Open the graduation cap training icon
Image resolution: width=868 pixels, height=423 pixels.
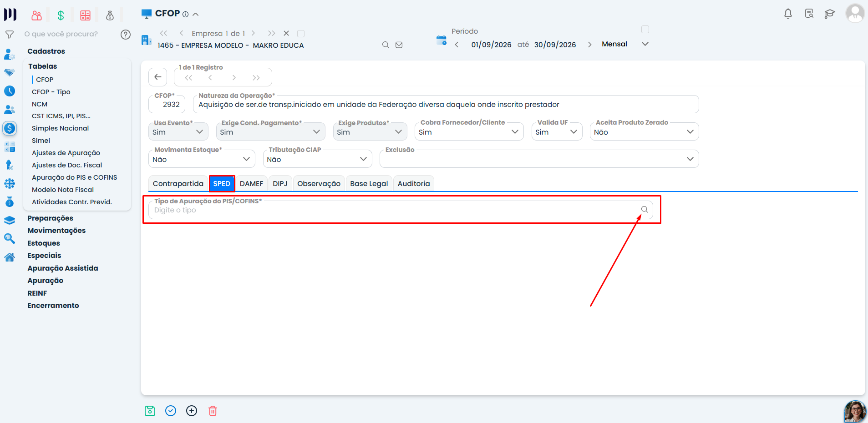(x=830, y=14)
